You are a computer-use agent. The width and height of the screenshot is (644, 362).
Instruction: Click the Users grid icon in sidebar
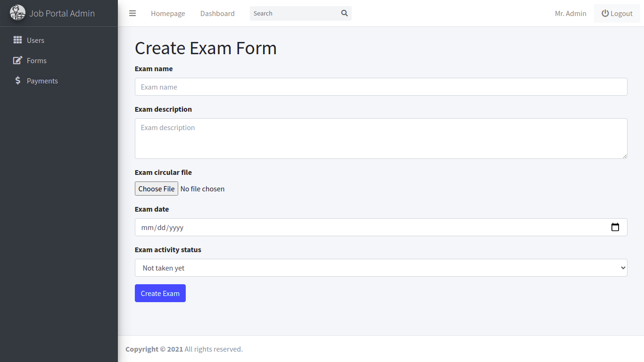(17, 40)
